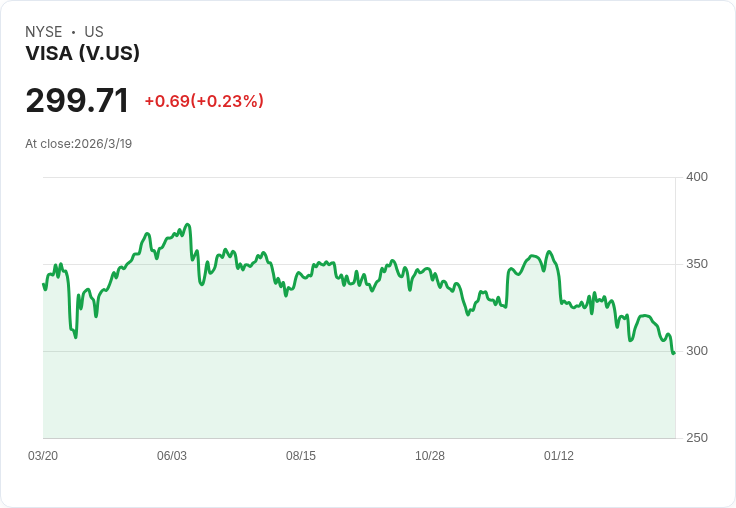Screen dimensions: 736x508
Task: Click the starting point of the price line
Action: click(43, 285)
